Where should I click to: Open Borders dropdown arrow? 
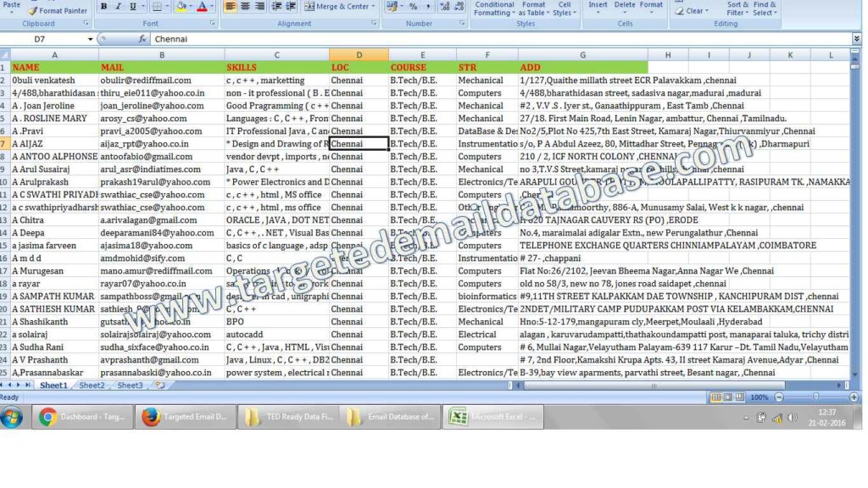pos(167,7)
